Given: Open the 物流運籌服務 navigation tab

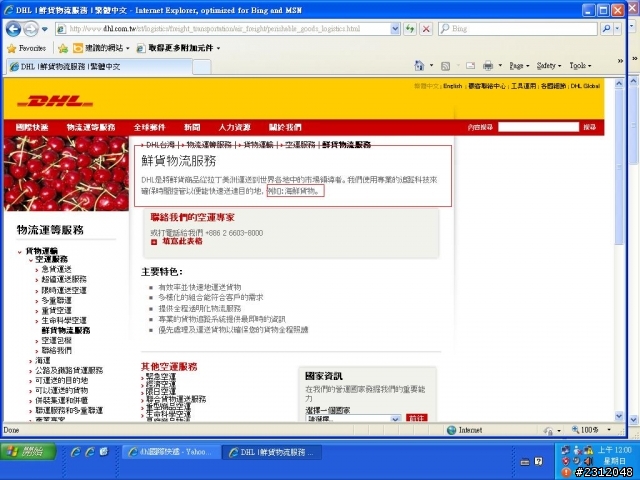Looking at the screenshot, I should pos(91,127).
